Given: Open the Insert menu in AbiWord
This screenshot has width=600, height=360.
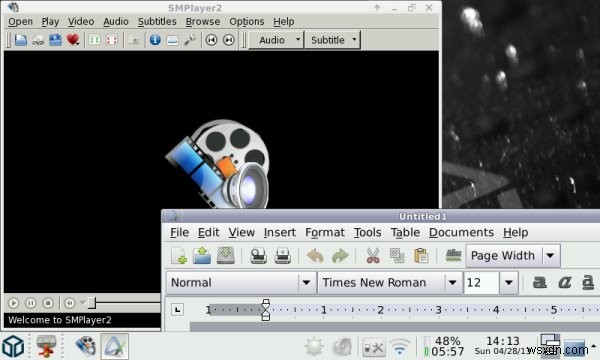Looking at the screenshot, I should 280,232.
